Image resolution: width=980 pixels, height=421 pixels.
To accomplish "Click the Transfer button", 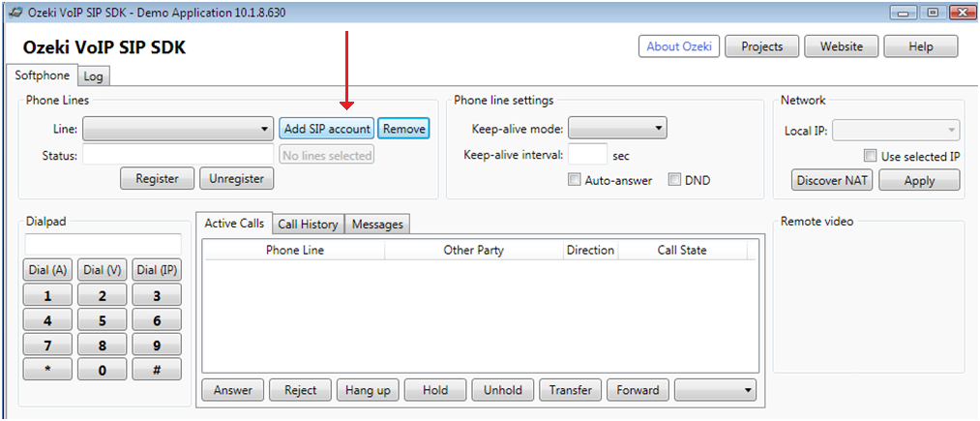I will 570,390.
